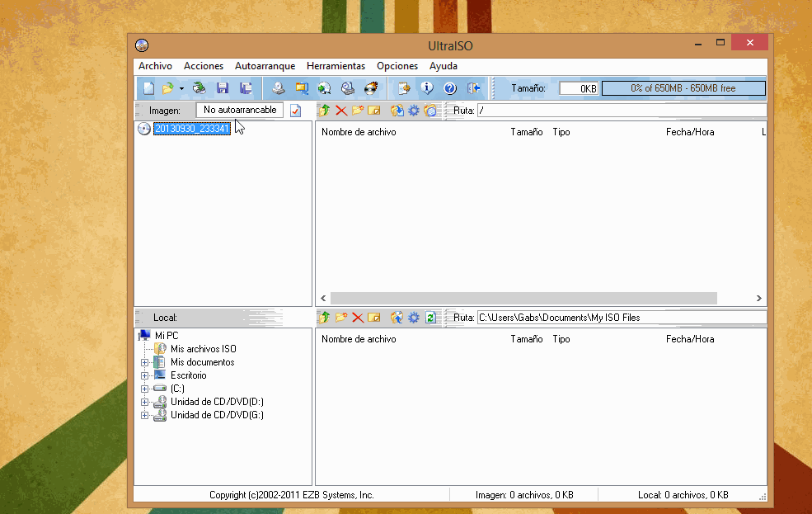812x514 pixels.
Task: Click green refresh icon in Local pane toolbar
Action: [430, 317]
